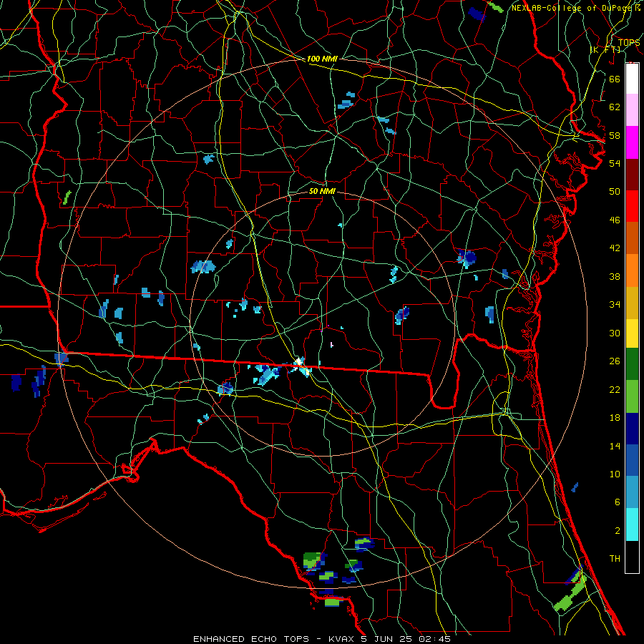Click the '02:45' timestamp in the footer
644x644 pixels.
coord(434,639)
